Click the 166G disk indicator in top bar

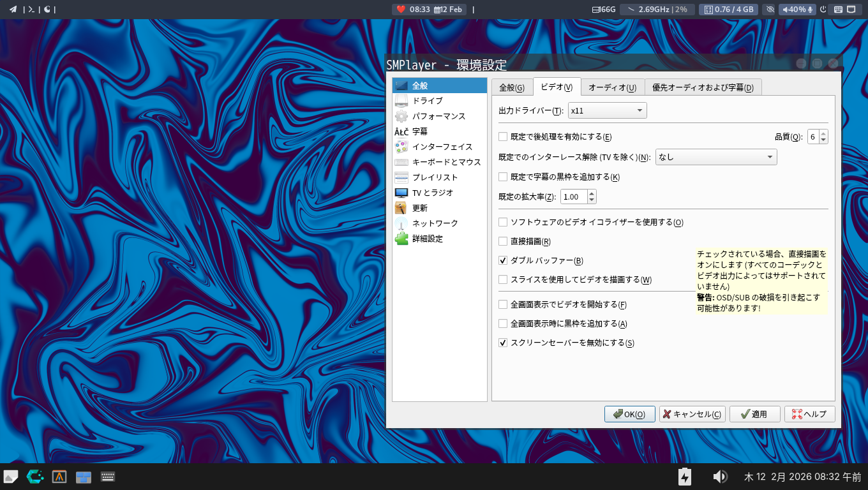(603, 9)
